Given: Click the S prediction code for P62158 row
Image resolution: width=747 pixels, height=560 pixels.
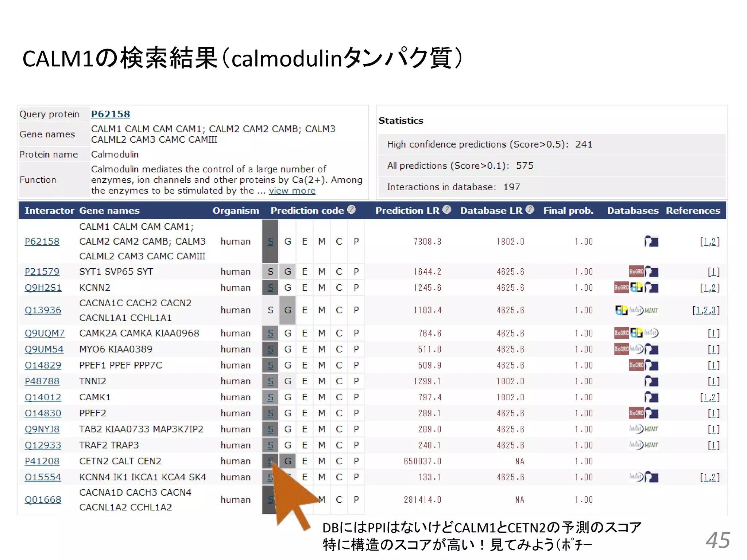Looking at the screenshot, I should [270, 241].
